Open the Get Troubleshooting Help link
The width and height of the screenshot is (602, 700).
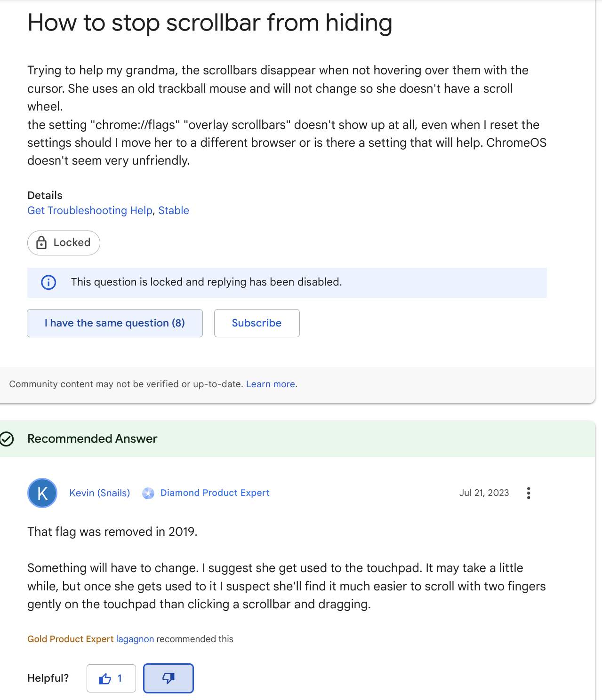[90, 210]
